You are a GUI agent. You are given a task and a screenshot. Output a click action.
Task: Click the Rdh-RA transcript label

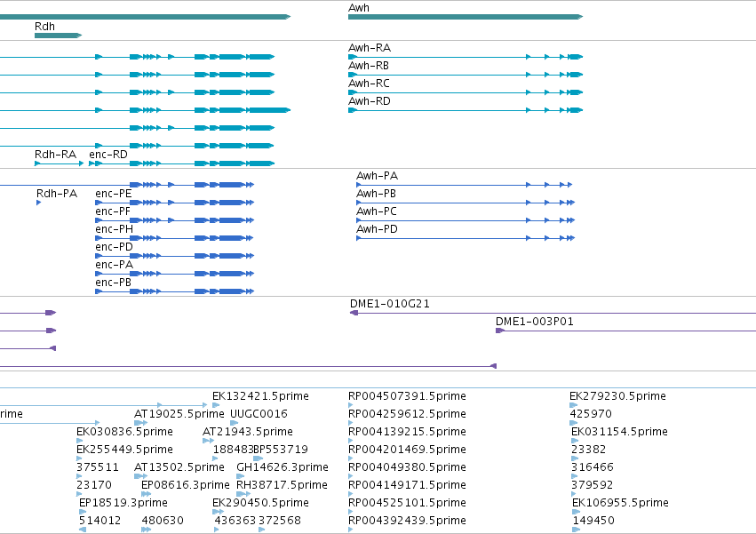(55, 155)
